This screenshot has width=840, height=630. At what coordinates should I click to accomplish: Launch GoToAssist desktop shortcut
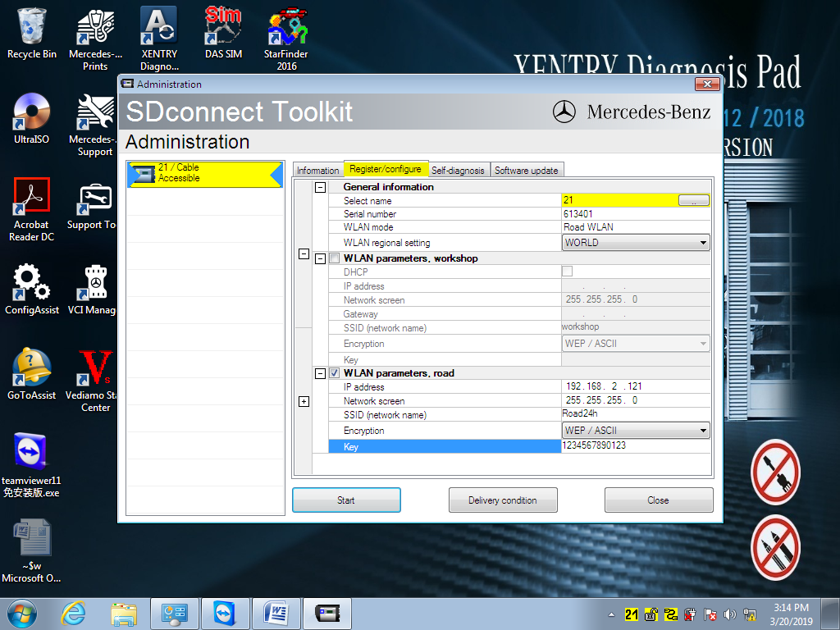[32, 374]
